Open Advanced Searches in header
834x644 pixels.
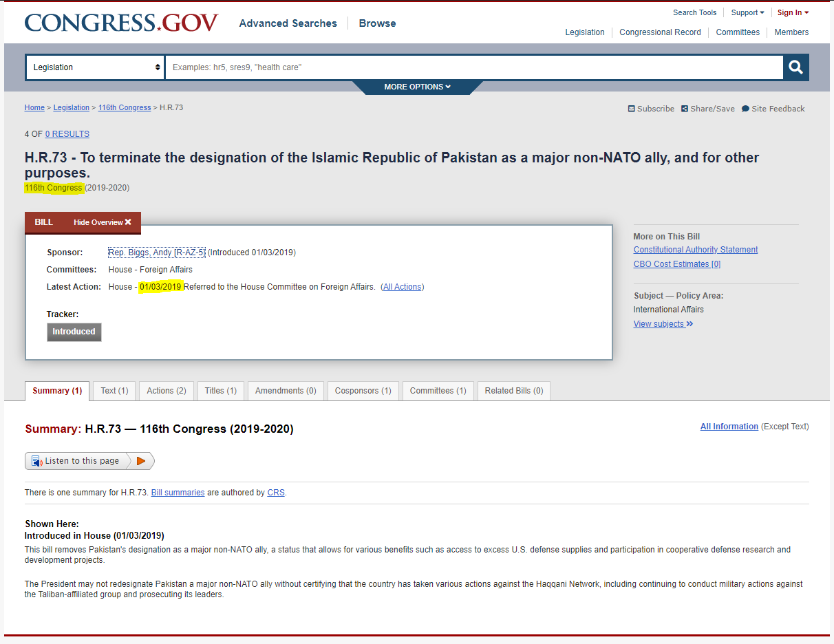288,23
